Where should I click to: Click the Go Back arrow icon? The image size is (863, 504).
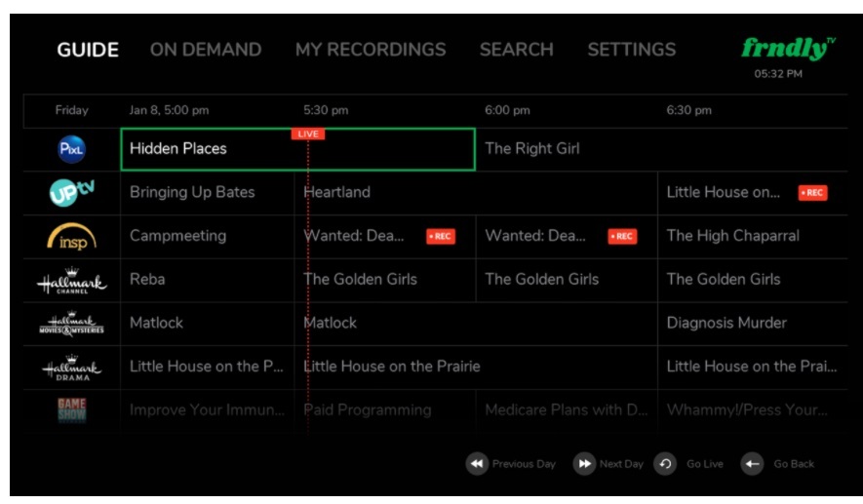[752, 464]
